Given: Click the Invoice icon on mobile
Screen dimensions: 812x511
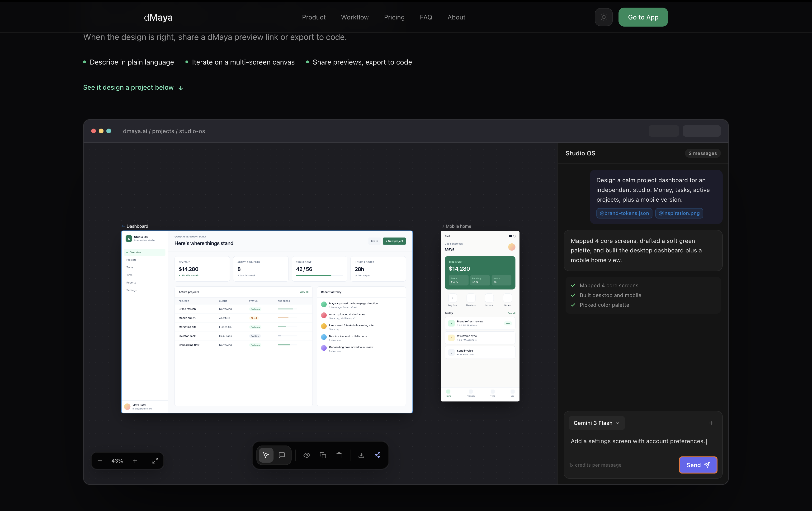Looking at the screenshot, I should (x=489, y=298).
